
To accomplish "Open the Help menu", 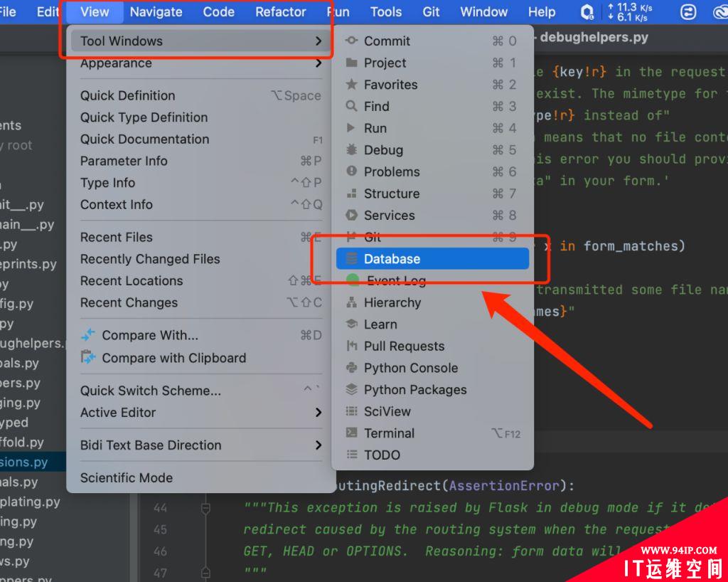I will click(x=542, y=12).
